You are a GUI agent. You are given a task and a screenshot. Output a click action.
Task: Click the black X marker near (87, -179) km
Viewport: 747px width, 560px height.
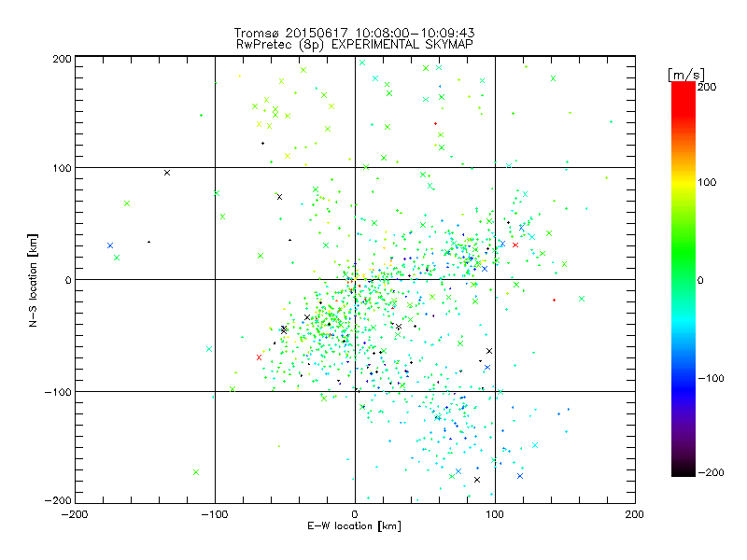(477, 480)
